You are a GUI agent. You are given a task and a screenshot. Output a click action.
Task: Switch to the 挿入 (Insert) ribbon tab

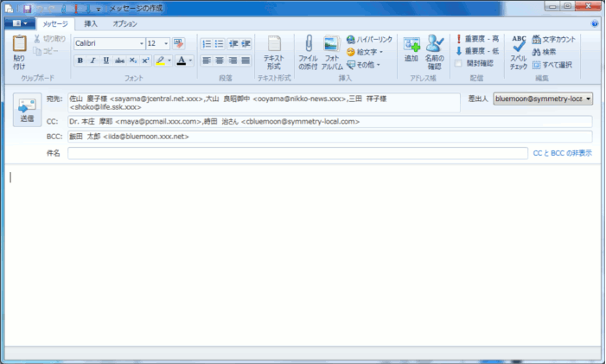[x=91, y=23]
